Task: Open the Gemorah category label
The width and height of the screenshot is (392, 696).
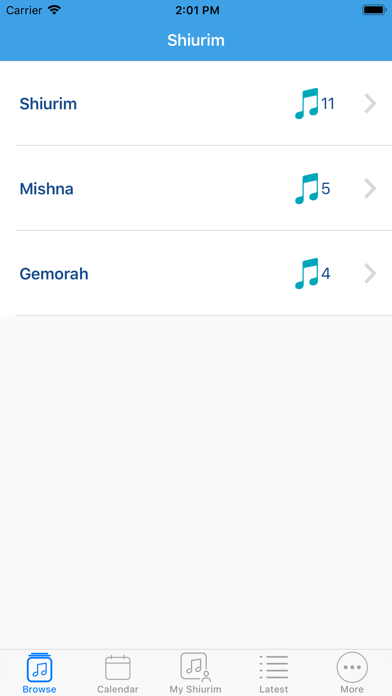Action: (54, 274)
